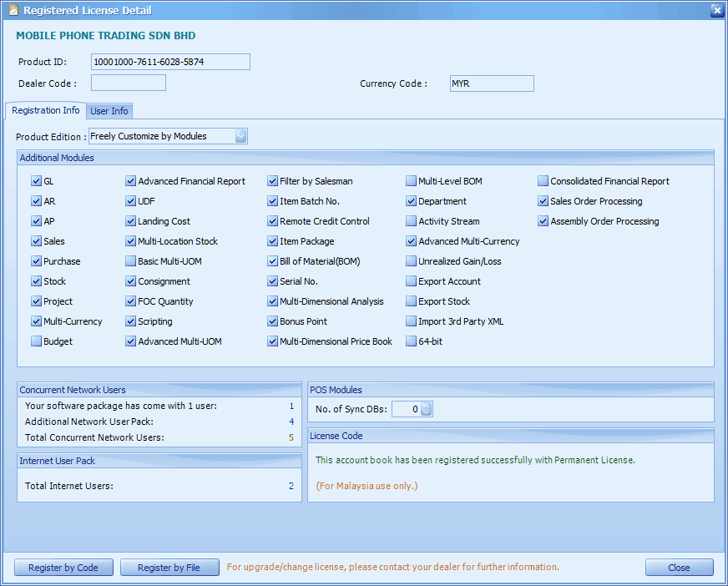Enable Import 3rd Party XML checkbox
The height and width of the screenshot is (586, 728).
411,321
